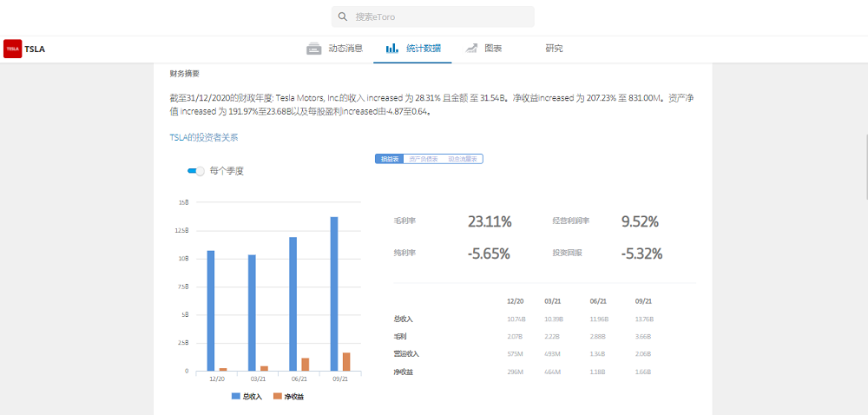868x415 pixels.
Task: Switch to the 统计数据 tab
Action: pos(424,48)
